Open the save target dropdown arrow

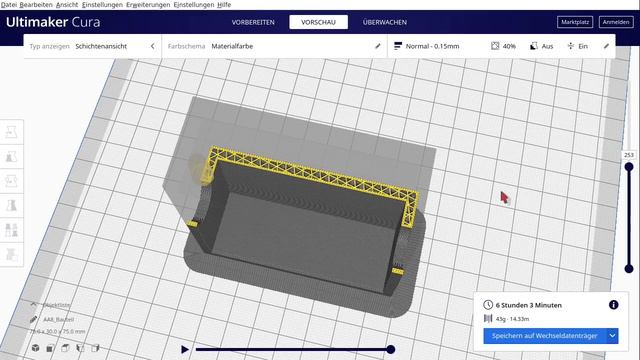point(612,336)
